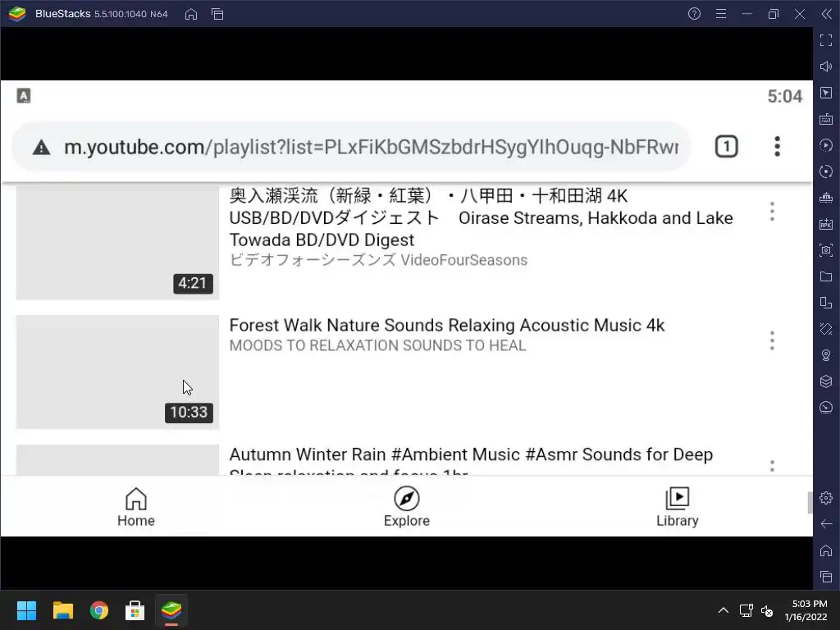Click title bar multi-instance windows icon

(217, 14)
